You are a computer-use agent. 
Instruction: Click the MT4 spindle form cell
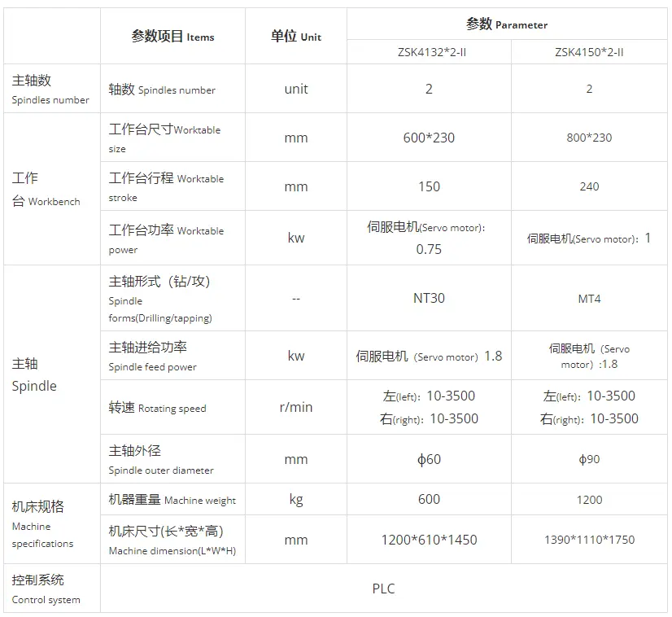(589, 298)
